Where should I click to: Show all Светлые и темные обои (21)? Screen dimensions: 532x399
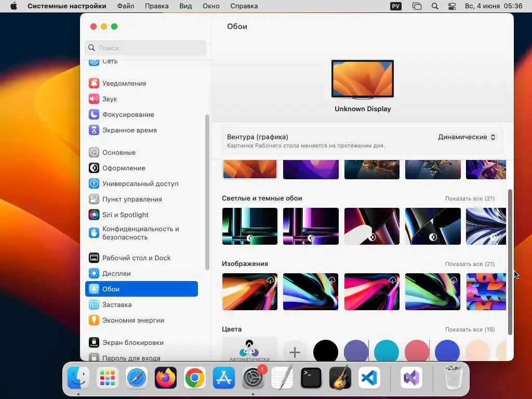470,198
